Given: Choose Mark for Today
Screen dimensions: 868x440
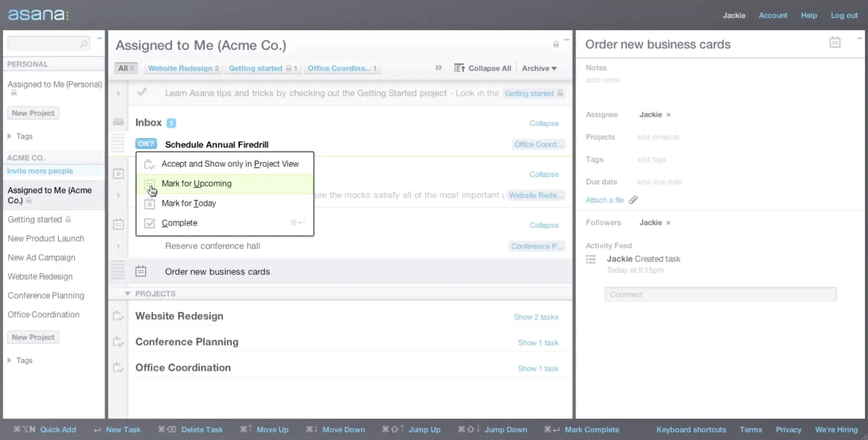Looking at the screenshot, I should (225, 203).
